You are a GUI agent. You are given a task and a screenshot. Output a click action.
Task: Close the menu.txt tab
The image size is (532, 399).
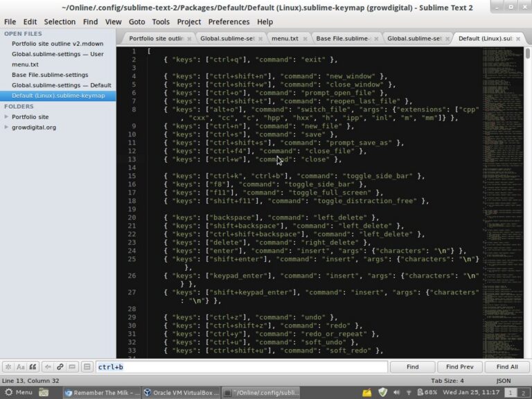pyautogui.click(x=305, y=39)
